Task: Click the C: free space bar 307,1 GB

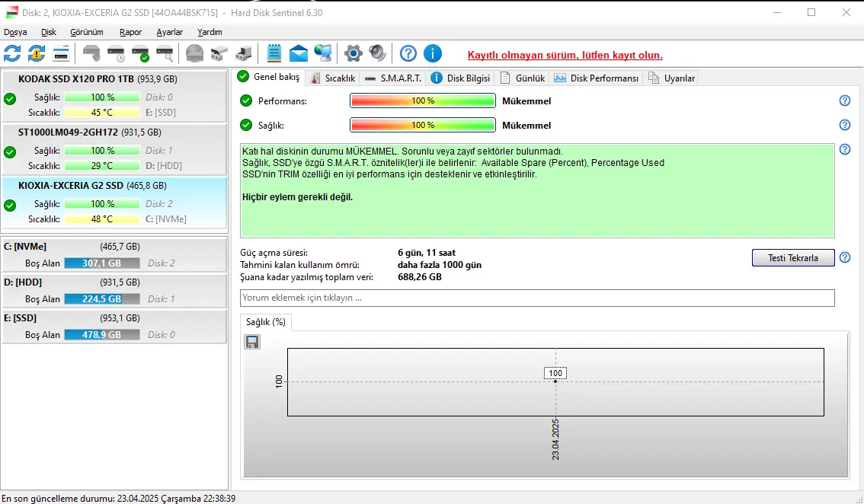Action: (x=102, y=263)
